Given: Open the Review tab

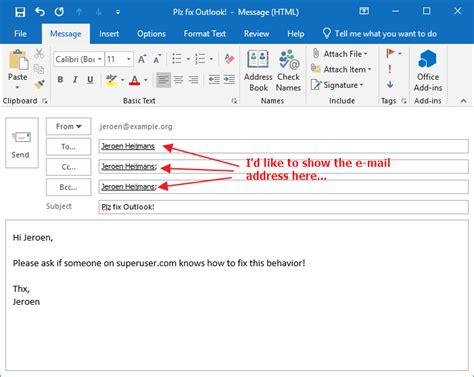Looking at the screenshot, I should pyautogui.click(x=256, y=34).
